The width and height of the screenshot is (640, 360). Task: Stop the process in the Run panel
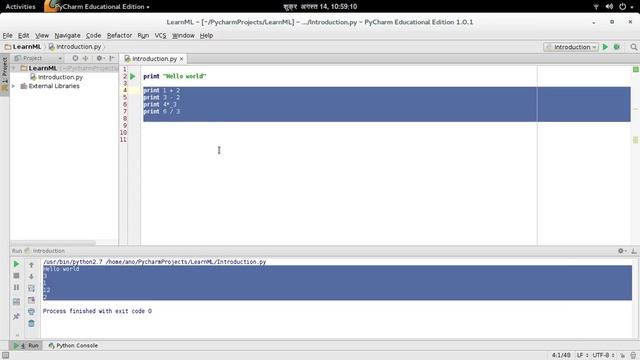[x=16, y=276]
